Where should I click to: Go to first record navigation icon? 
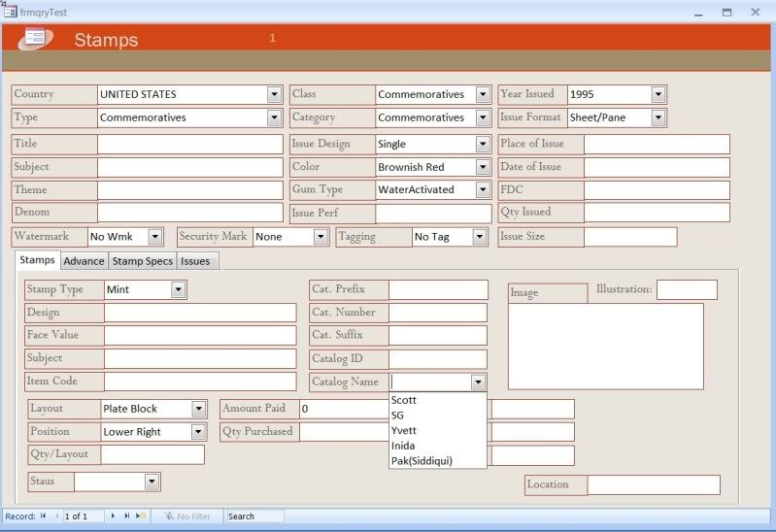43,515
